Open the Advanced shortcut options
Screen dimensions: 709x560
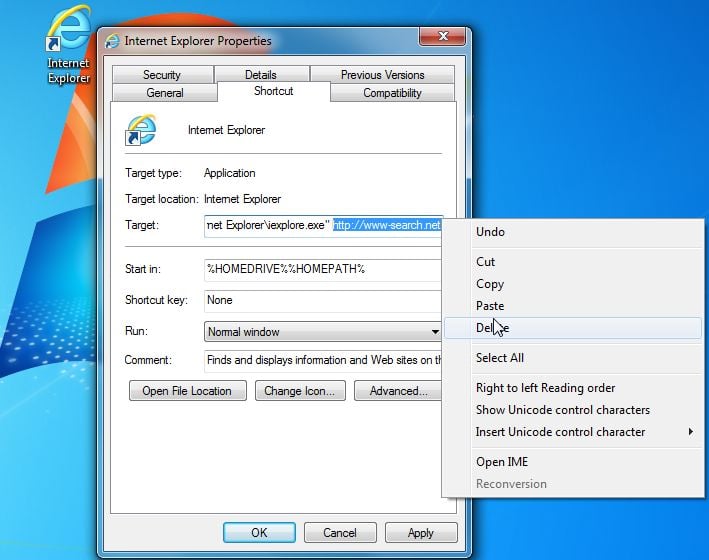(398, 391)
